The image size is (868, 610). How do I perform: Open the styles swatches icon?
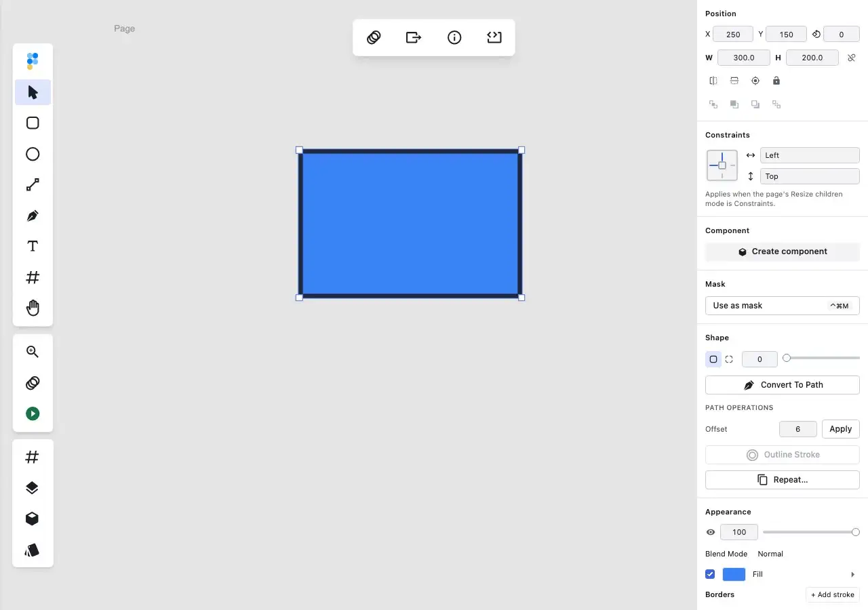click(33, 550)
